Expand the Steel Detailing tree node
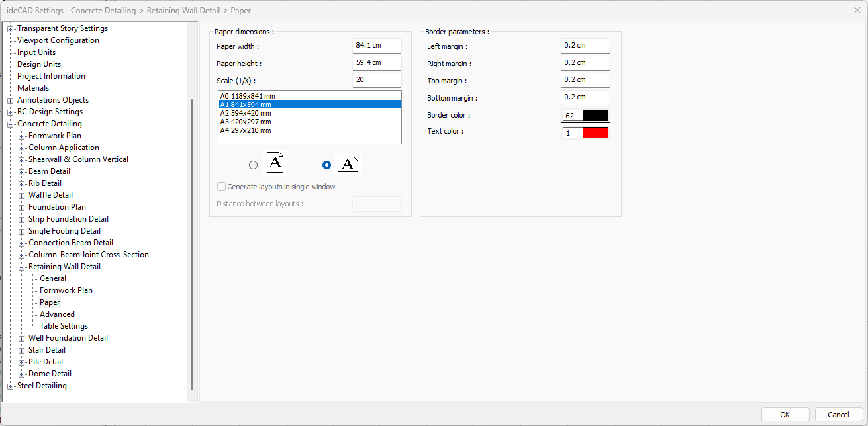This screenshot has height=426, width=868. [11, 386]
